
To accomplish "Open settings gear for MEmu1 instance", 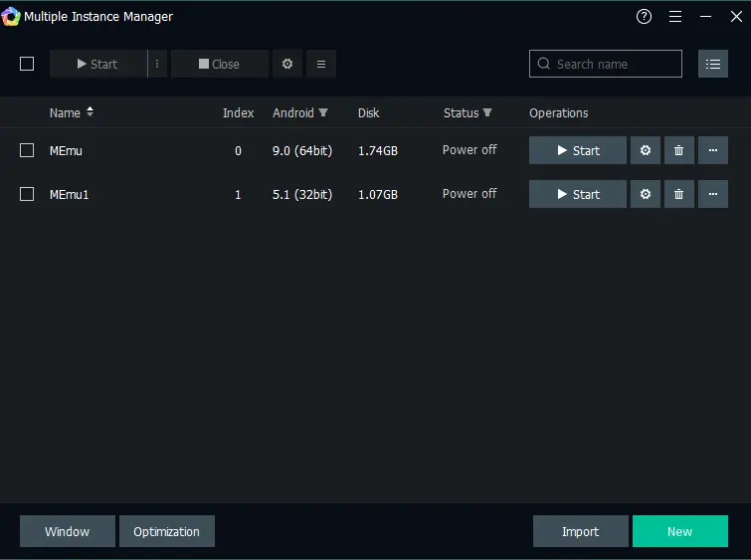I will click(x=646, y=194).
